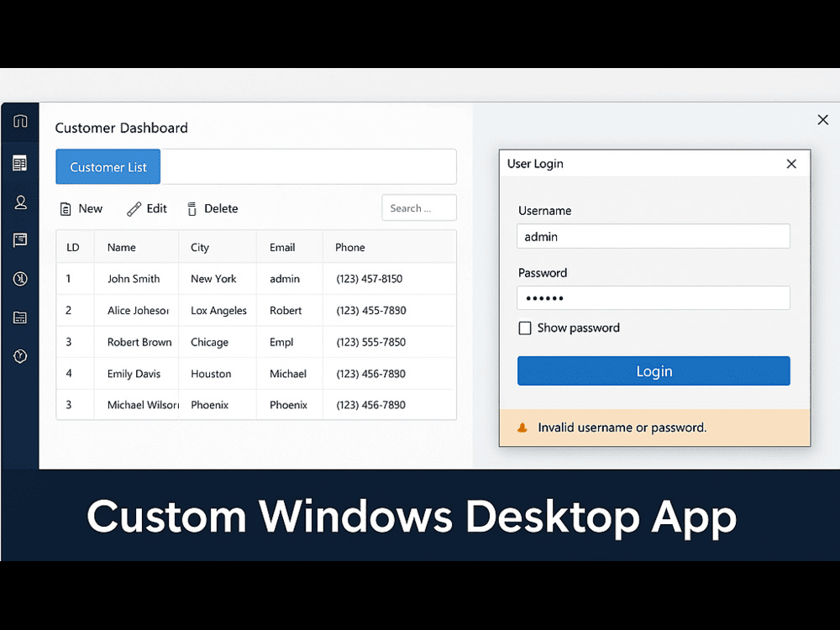Click phone number (123) 555-7850
This screenshot has height=630, width=840.
(x=370, y=342)
